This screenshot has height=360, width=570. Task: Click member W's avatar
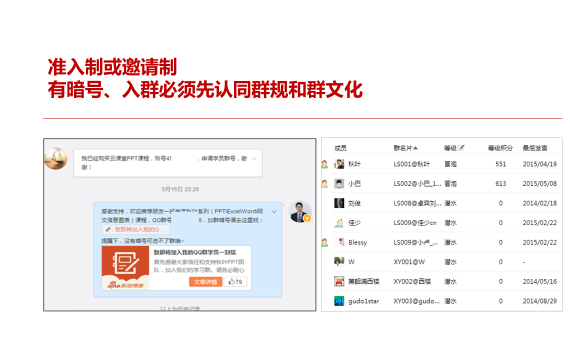[339, 261]
